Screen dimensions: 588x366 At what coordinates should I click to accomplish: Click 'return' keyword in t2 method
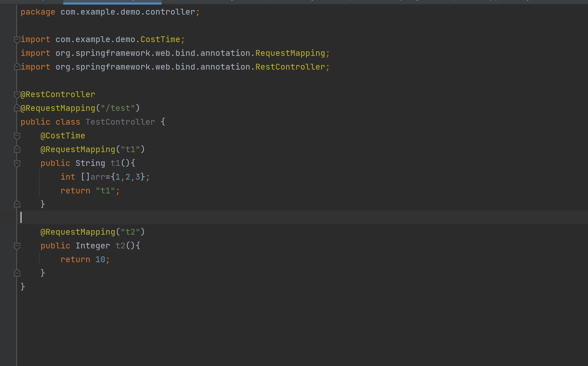coord(75,259)
